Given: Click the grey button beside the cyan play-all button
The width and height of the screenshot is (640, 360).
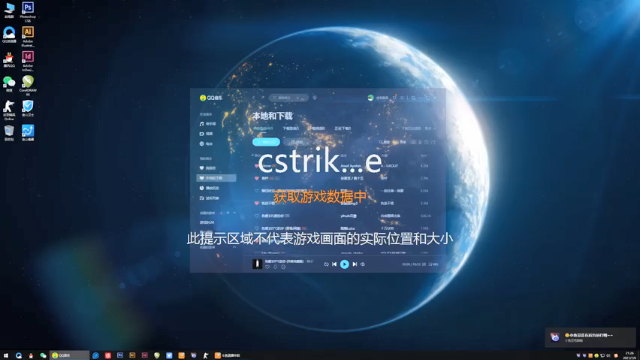Looking at the screenshot, I should [296, 142].
